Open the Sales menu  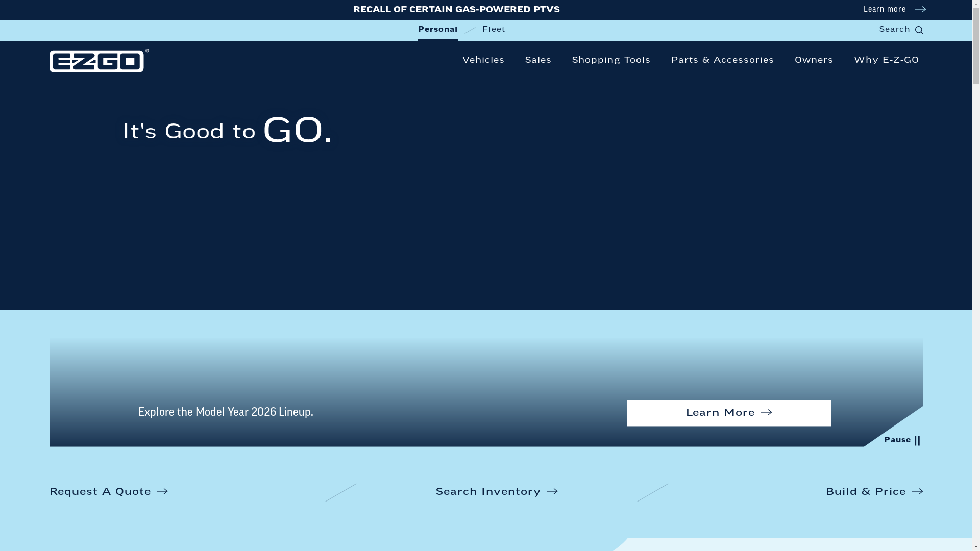tap(538, 60)
